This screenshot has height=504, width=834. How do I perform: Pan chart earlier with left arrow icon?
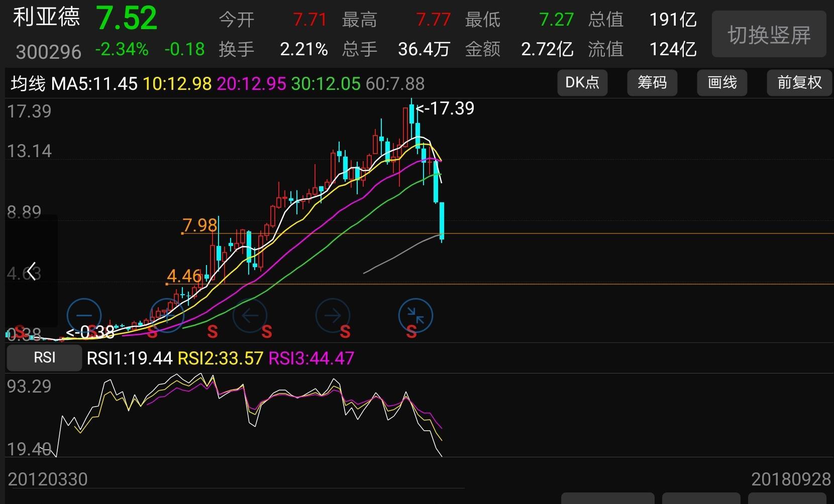point(250,316)
